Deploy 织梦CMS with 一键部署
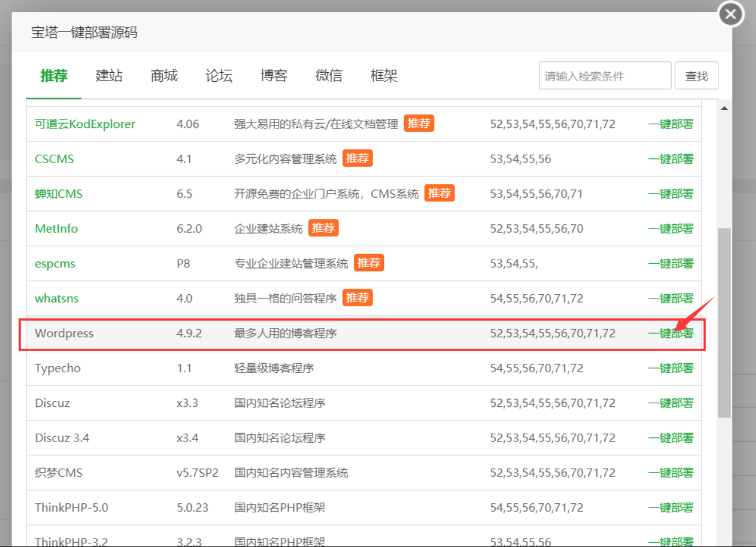The height and width of the screenshot is (547, 756). [670, 473]
